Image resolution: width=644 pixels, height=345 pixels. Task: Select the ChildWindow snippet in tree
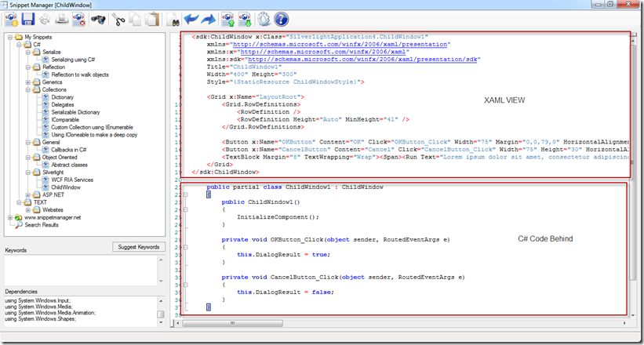point(66,187)
